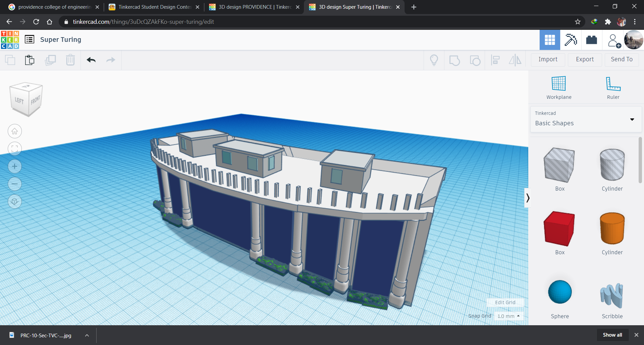This screenshot has height=345, width=644.
Task: Switch to 3D design Super Turing tab
Action: coord(354,7)
